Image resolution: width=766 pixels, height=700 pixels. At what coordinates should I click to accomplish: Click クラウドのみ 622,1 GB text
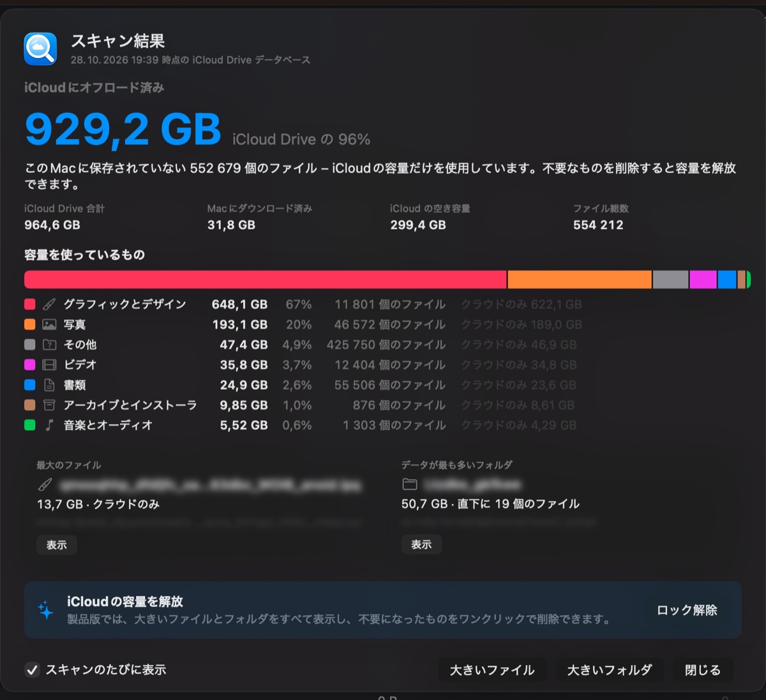[522, 304]
